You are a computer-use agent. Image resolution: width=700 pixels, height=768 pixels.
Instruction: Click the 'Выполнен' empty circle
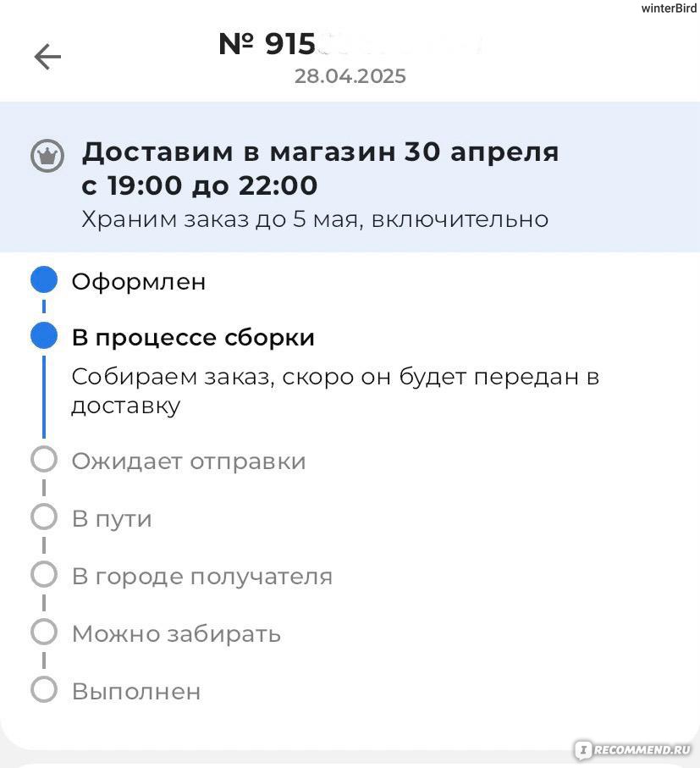[44, 689]
